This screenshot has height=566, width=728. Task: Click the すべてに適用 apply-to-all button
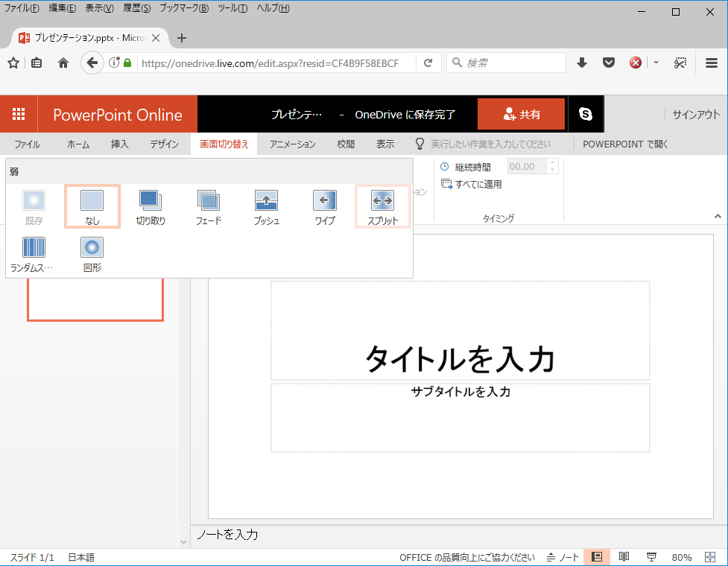[x=472, y=184]
